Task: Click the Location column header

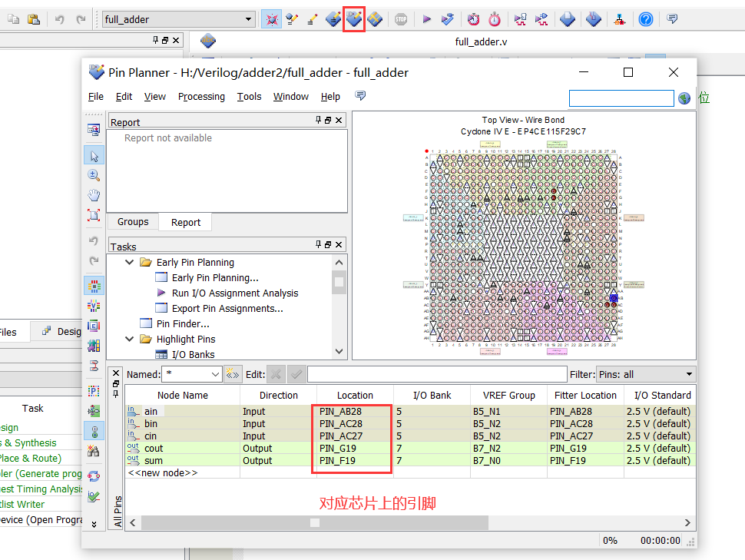Action: click(x=355, y=396)
